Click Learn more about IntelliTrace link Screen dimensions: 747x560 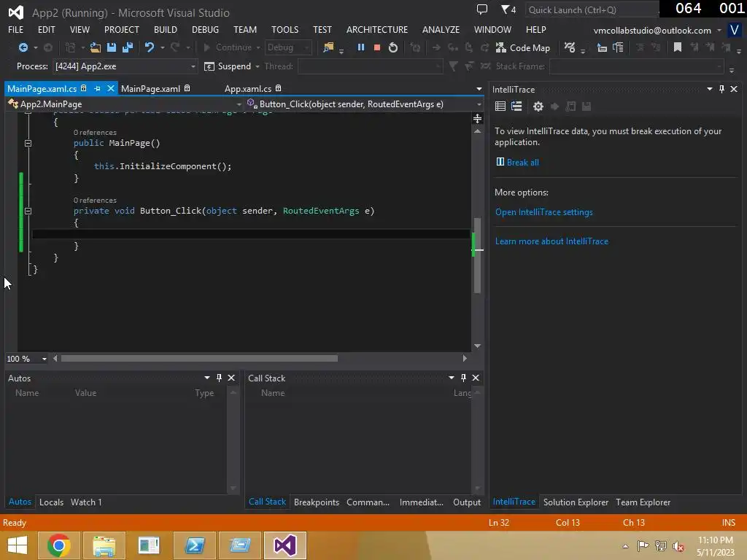coord(551,241)
